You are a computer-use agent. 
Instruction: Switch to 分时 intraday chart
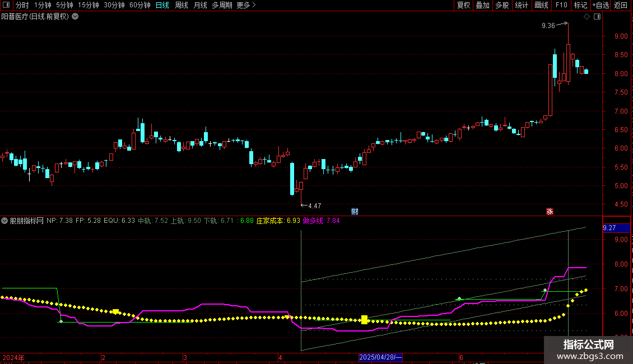22,5
